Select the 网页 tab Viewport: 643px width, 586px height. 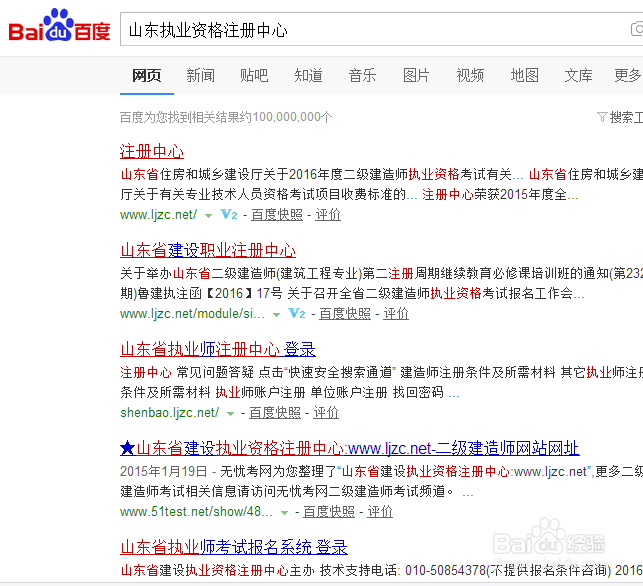pyautogui.click(x=147, y=75)
